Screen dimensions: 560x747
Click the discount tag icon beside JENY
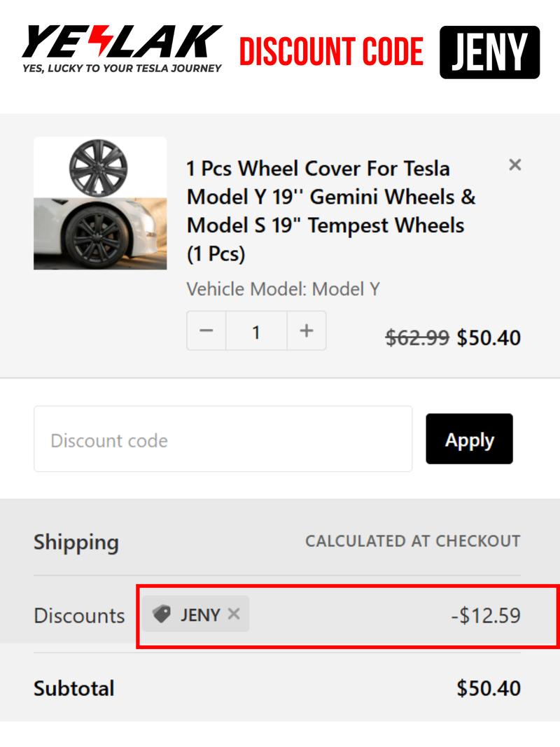click(160, 614)
